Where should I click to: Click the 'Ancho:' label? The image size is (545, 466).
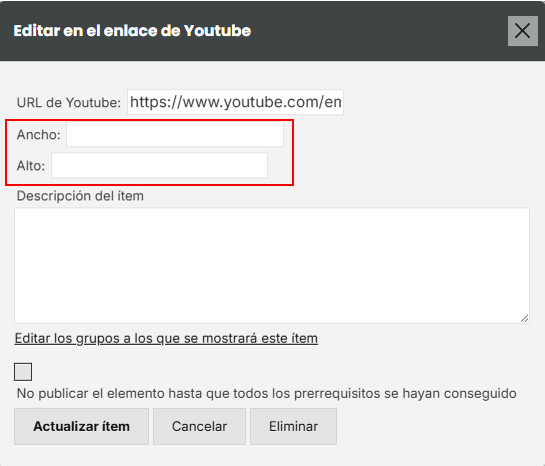[39, 134]
